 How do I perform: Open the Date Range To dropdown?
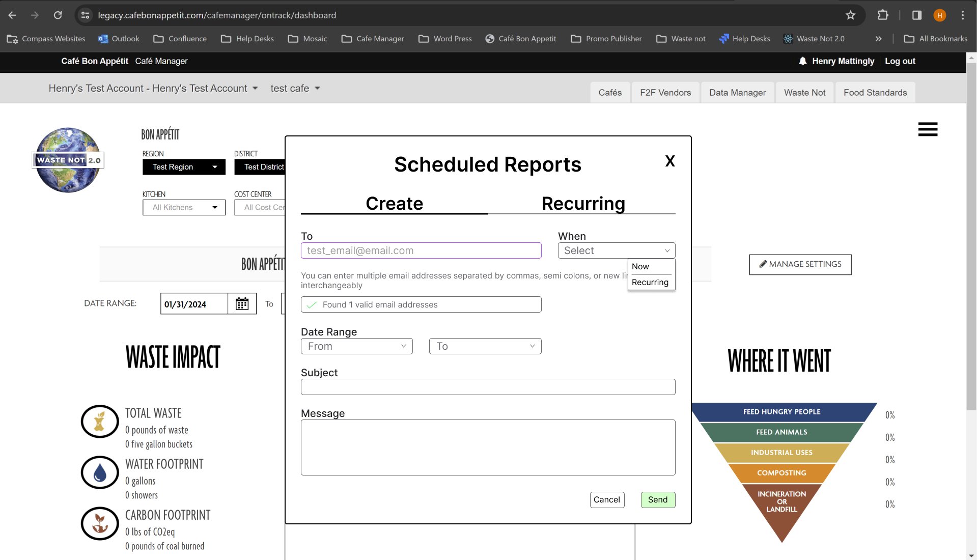point(485,346)
